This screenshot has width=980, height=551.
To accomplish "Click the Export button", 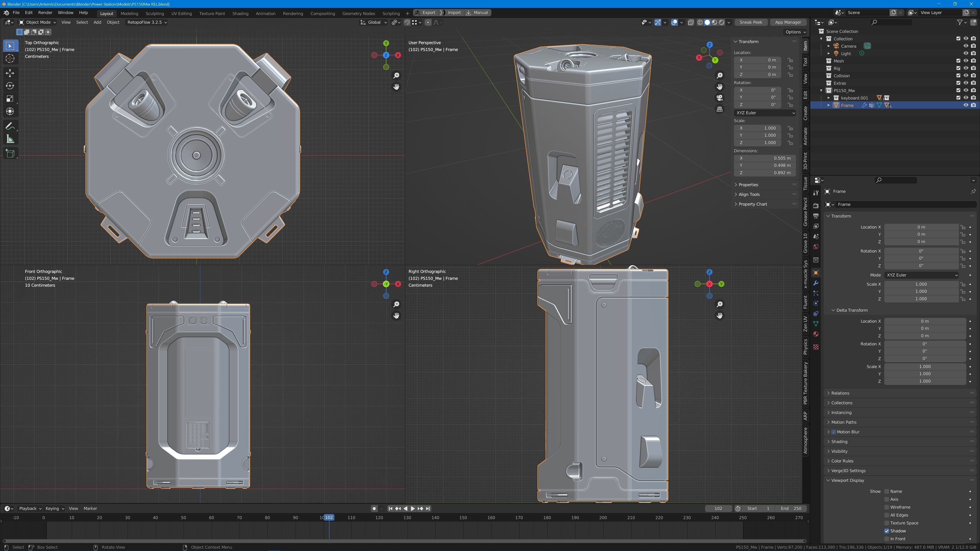I will (x=426, y=12).
